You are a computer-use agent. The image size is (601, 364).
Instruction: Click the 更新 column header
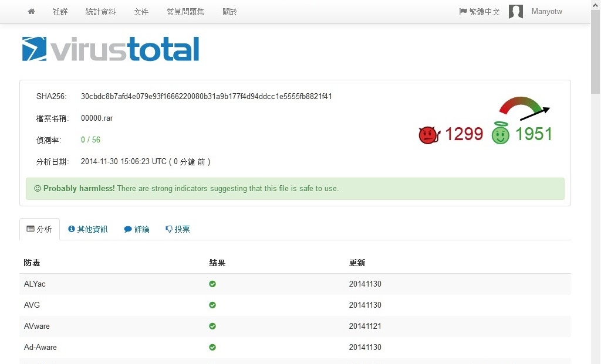tap(357, 263)
